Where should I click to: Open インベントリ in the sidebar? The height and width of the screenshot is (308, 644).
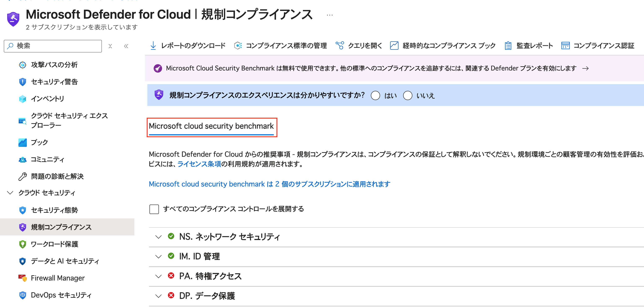[47, 99]
